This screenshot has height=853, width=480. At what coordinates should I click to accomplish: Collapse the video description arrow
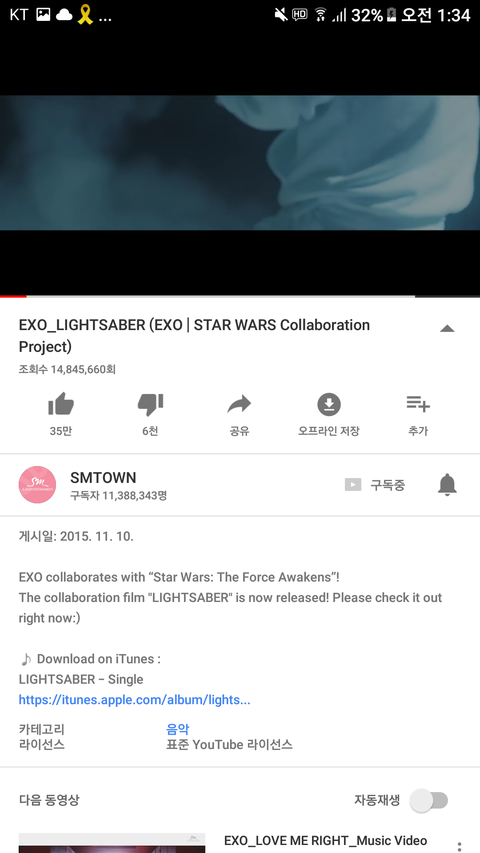tap(447, 328)
